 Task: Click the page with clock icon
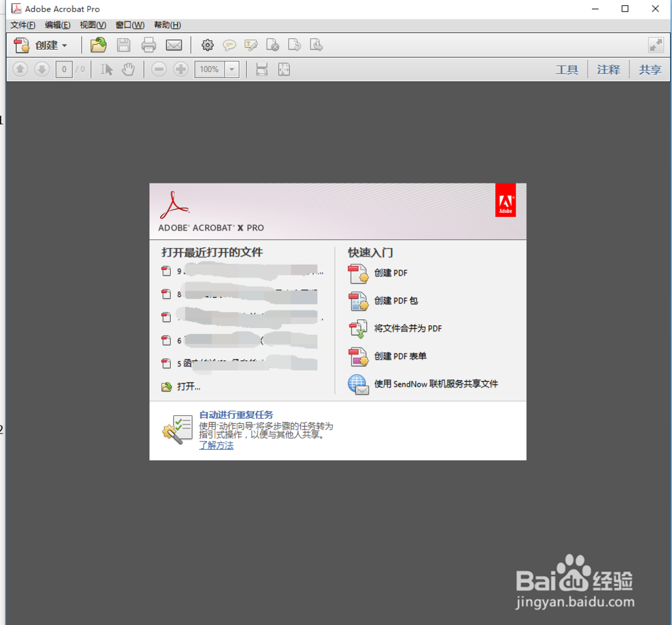pyautogui.click(x=316, y=45)
